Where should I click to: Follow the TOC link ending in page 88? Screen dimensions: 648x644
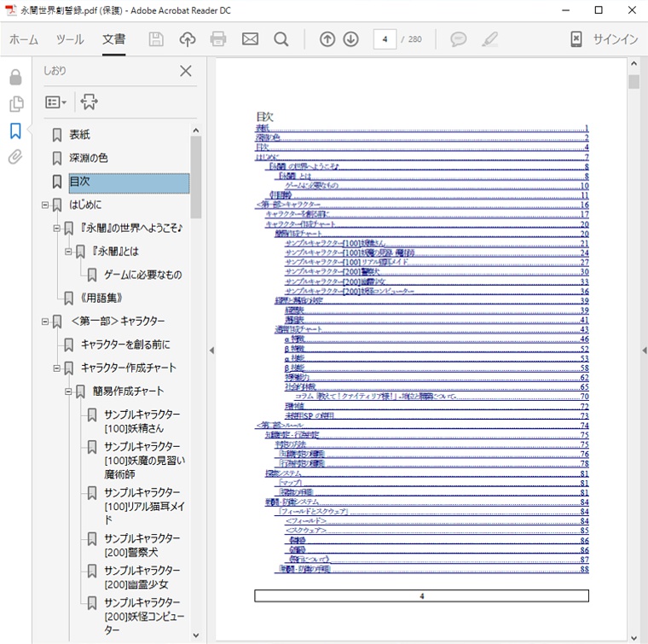432,569
